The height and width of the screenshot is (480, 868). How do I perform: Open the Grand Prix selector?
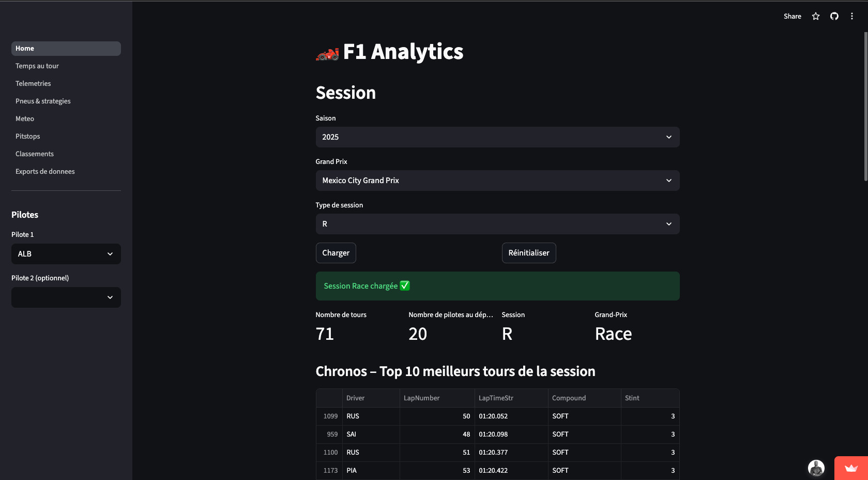coord(497,181)
